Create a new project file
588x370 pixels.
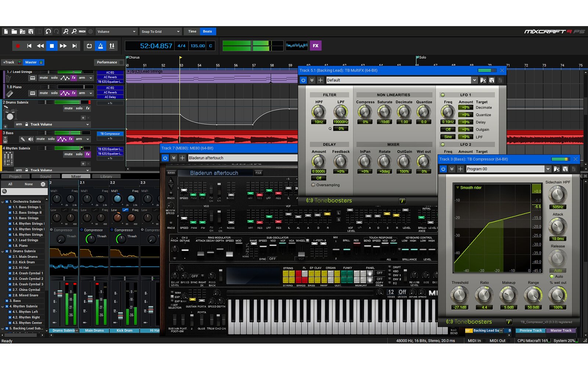6,32
